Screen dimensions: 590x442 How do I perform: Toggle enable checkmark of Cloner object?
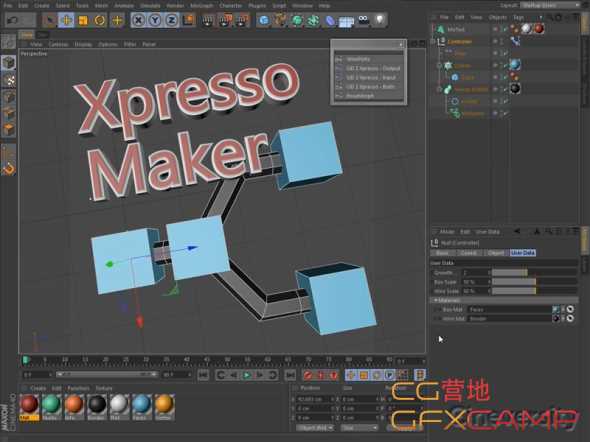pyautogui.click(x=505, y=65)
